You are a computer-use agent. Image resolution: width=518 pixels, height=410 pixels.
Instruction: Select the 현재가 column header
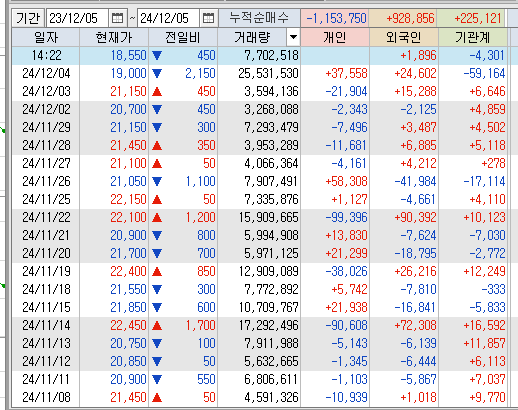coord(114,37)
